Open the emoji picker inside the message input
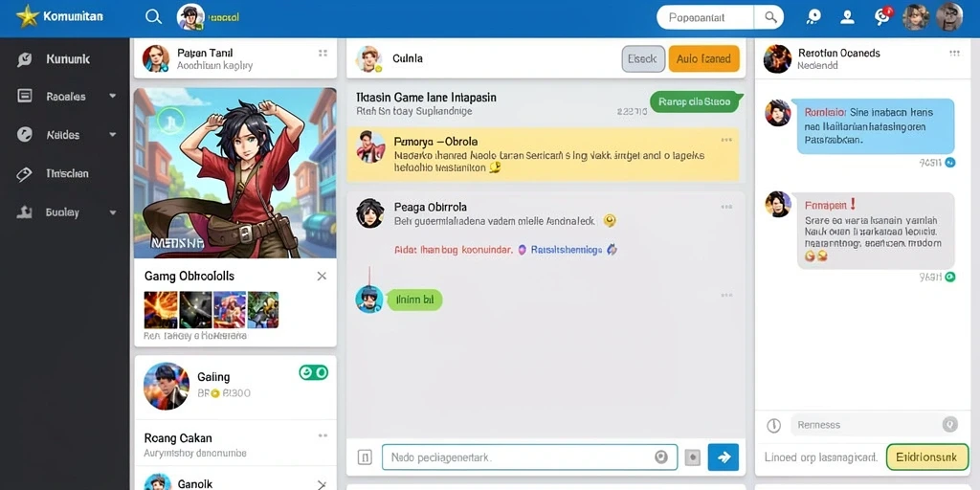 point(660,457)
